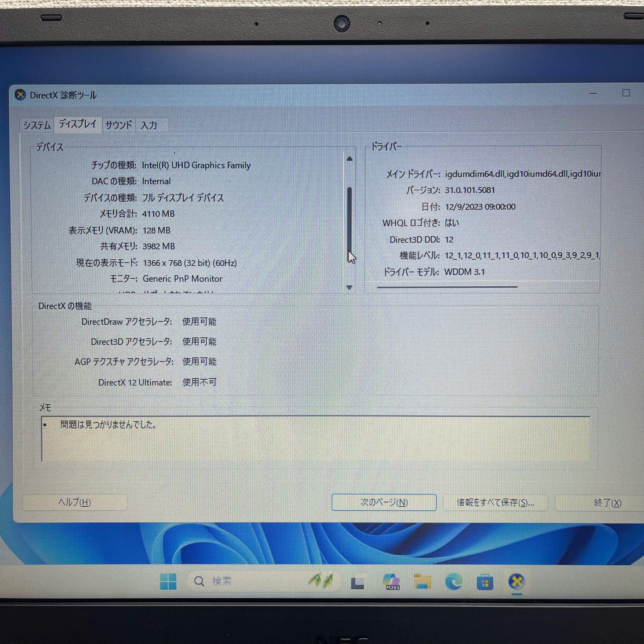
Task: Select the ディスプレイ tab
Action: 78,124
